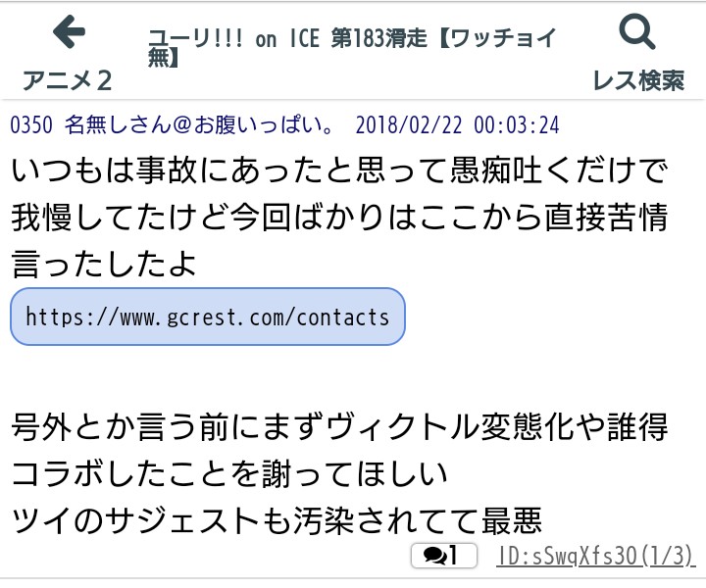The width and height of the screenshot is (706, 588).
Task: Open the アニメ2 board label
Action: (68, 79)
